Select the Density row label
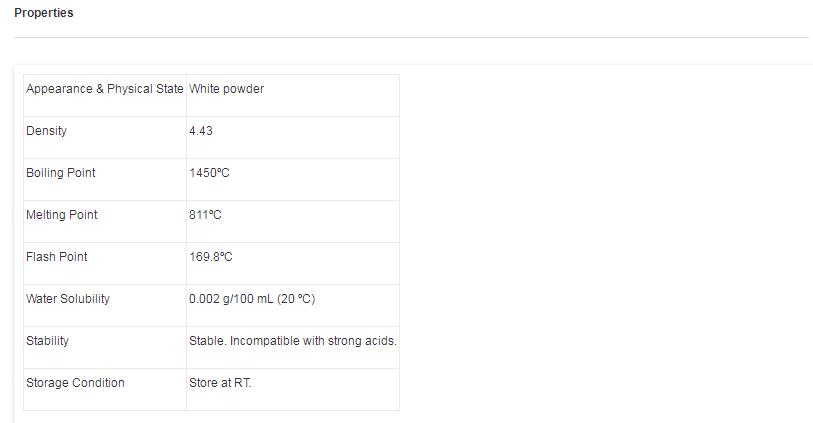The height and width of the screenshot is (423, 813). tap(46, 131)
